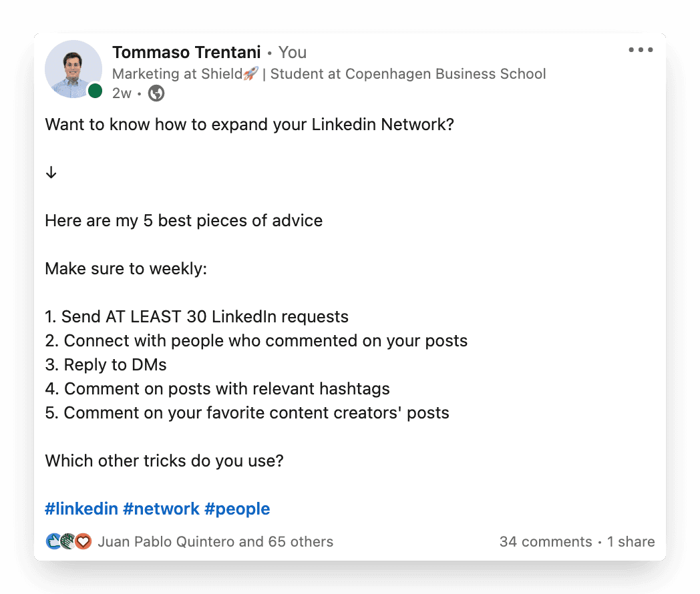Click the Marketing at Shield headline text

[177, 73]
